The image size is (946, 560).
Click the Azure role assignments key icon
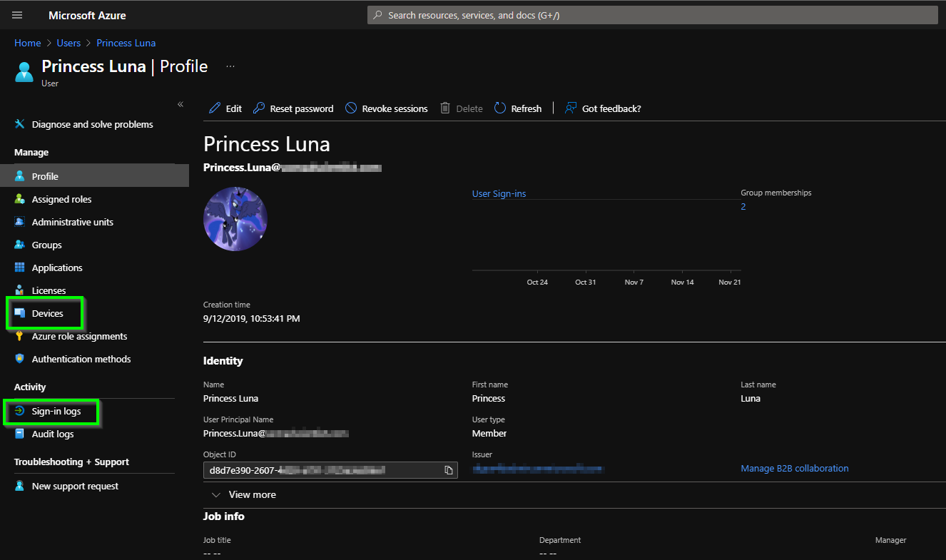coord(20,336)
